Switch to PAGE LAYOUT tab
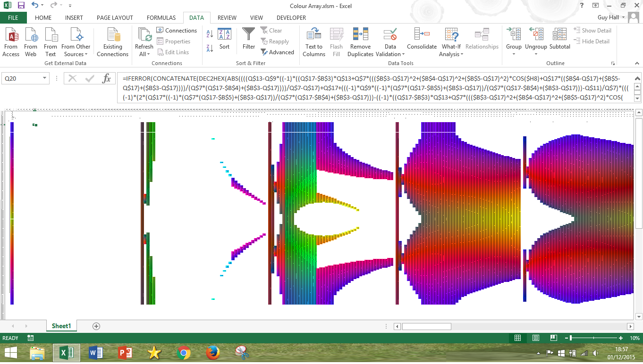 115,17
